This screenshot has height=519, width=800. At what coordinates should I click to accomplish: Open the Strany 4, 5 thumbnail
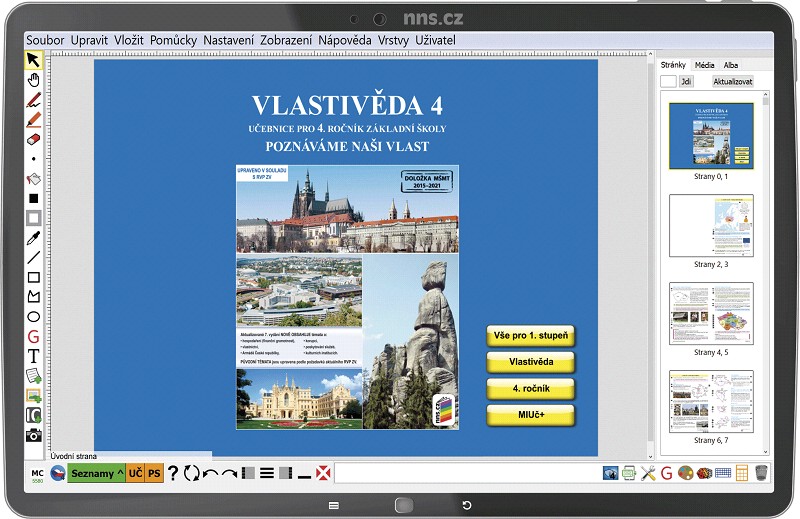coord(711,313)
